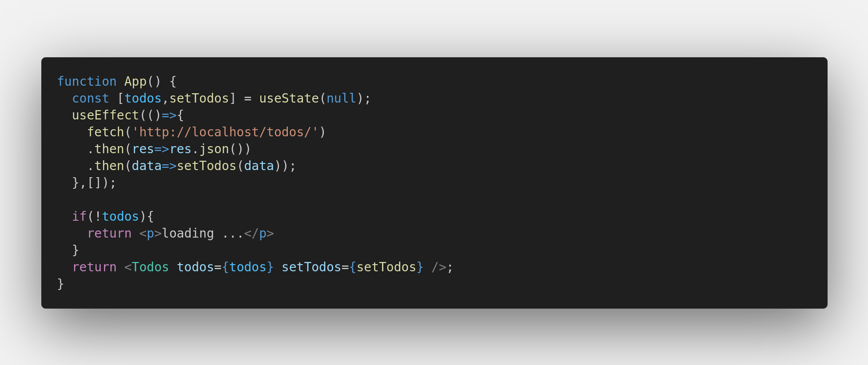868x365 pixels.
Task: Click the first 'return' keyword inside if
Action: 109,233
